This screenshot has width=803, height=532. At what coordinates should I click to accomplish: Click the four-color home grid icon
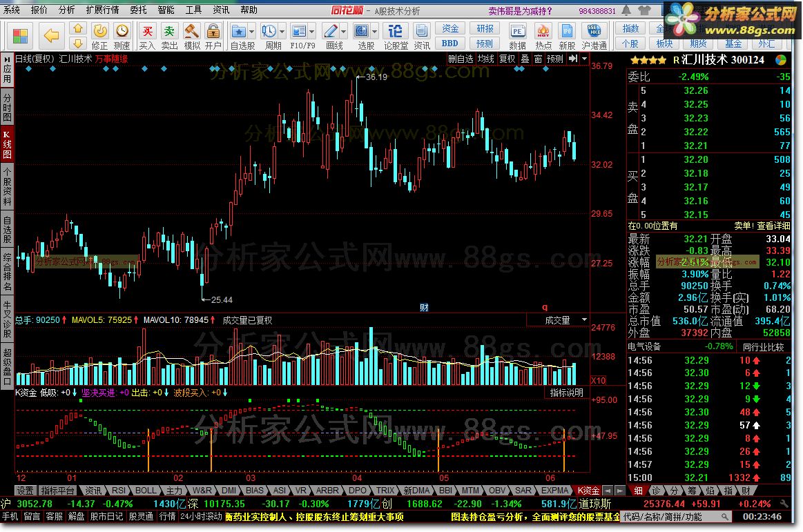coord(20,36)
